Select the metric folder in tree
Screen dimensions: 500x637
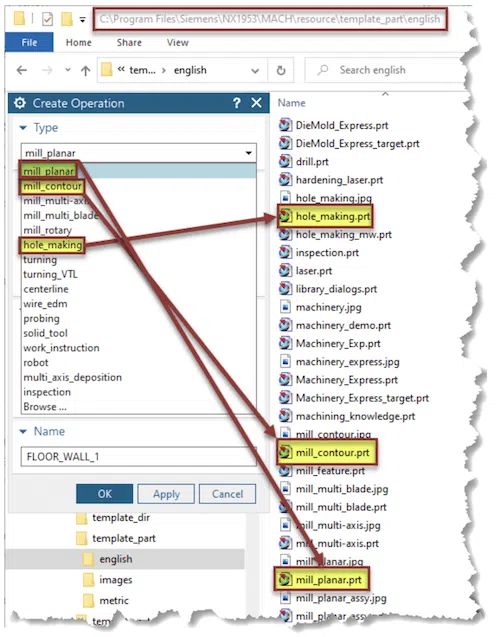point(114,600)
